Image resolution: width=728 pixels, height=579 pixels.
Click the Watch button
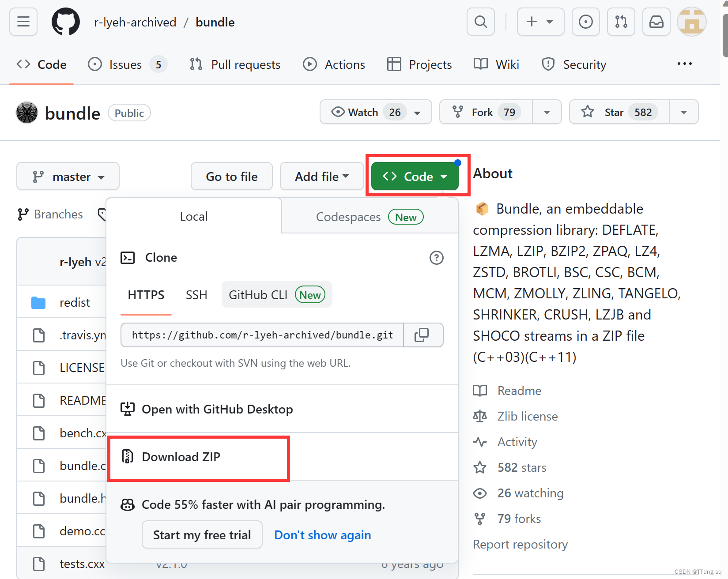click(x=376, y=112)
